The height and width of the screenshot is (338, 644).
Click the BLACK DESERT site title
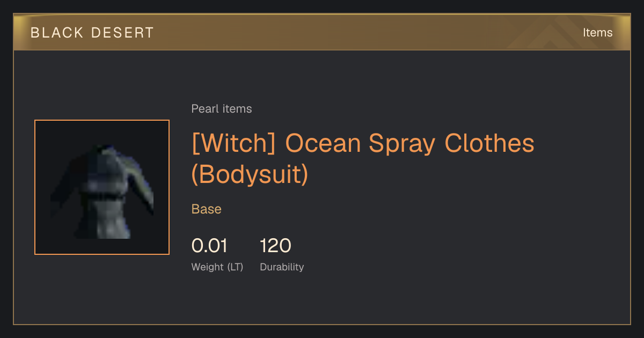[x=92, y=33]
